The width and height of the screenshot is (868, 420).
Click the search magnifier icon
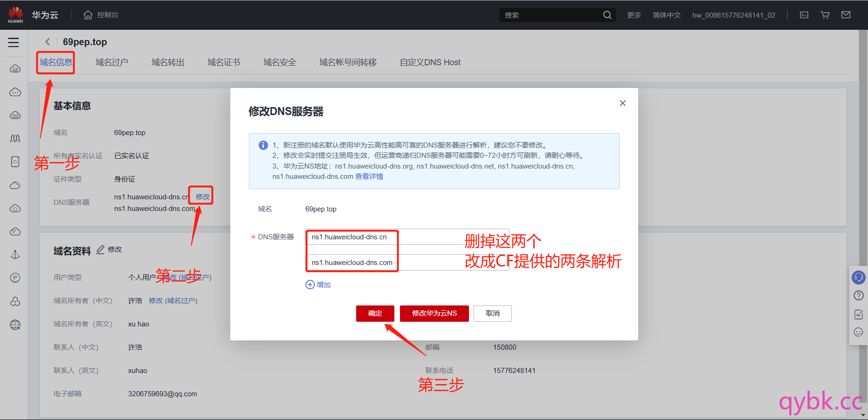607,15
